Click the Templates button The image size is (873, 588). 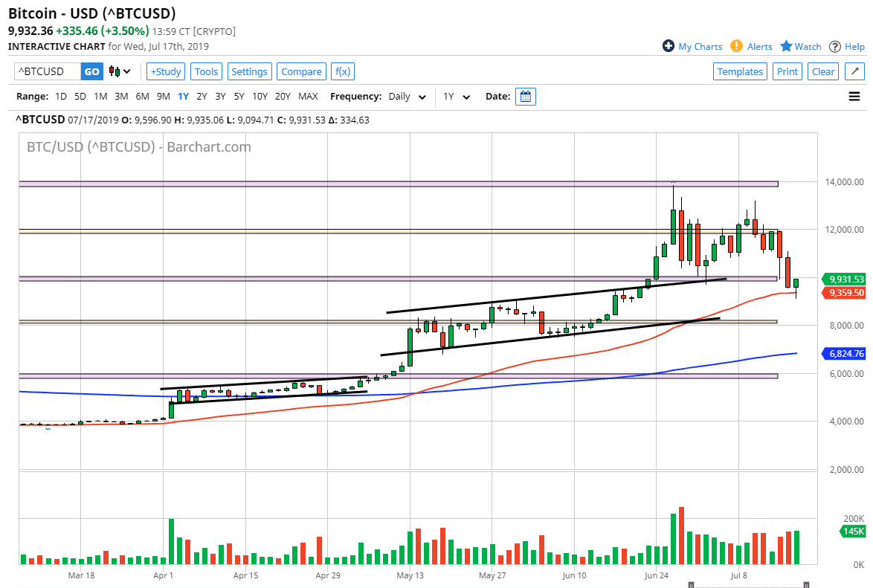click(740, 71)
